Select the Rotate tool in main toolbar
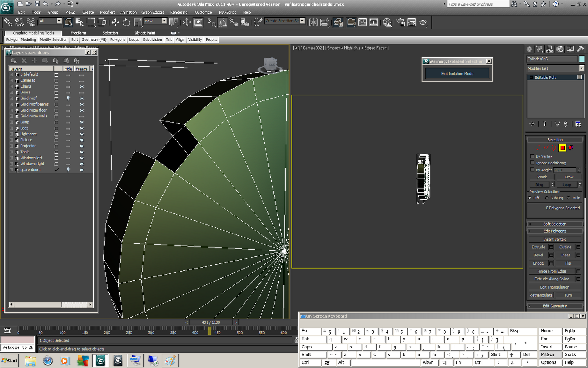The image size is (588, 368). pos(126,22)
